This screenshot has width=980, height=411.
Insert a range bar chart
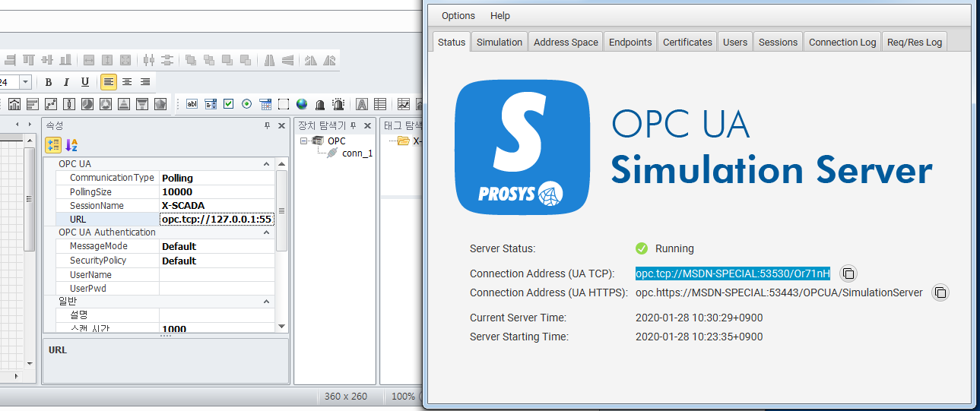[x=69, y=104]
